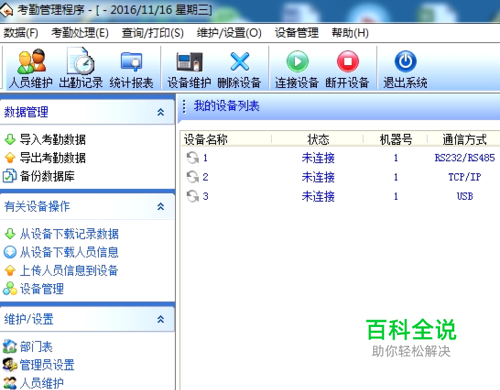Click the blue icon beside 从设备下载人员信息

click(x=10, y=252)
